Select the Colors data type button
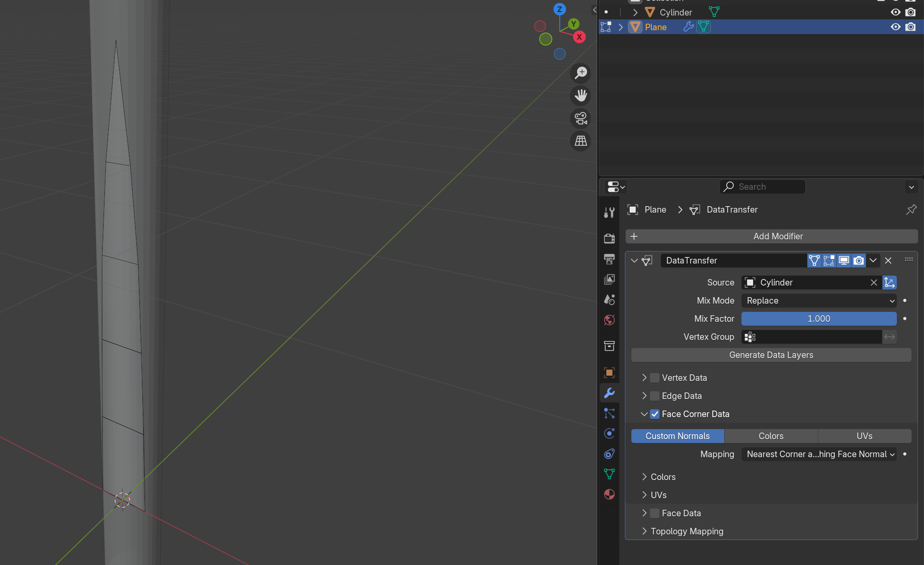The height and width of the screenshot is (565, 924). pyautogui.click(x=771, y=436)
